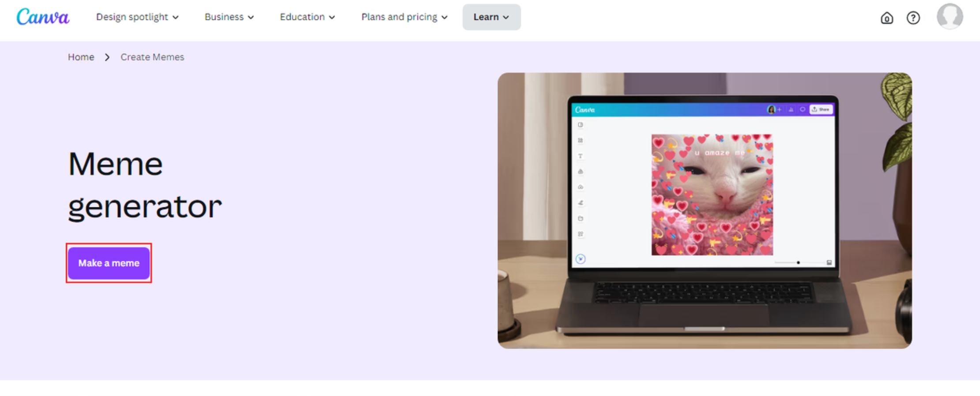Click the round assistant icon in laptop screen

pos(580,259)
